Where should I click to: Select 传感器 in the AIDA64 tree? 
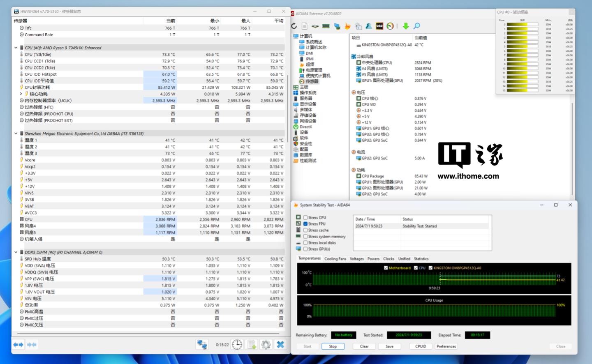tap(312, 81)
